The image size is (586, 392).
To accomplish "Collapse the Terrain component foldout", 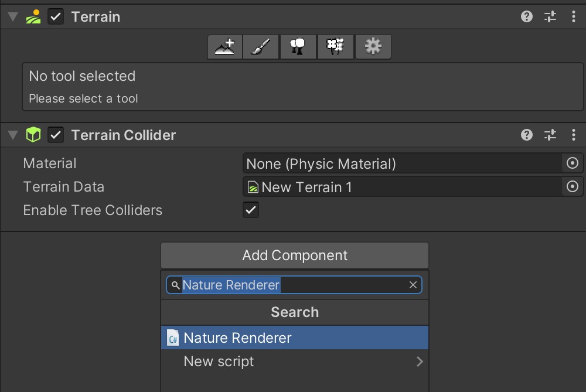I will 12,16.
